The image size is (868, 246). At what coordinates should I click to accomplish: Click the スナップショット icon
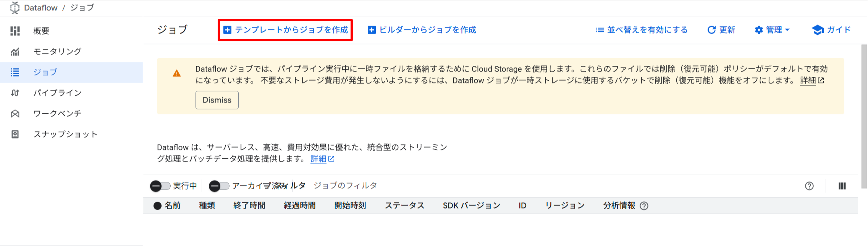tap(15, 134)
